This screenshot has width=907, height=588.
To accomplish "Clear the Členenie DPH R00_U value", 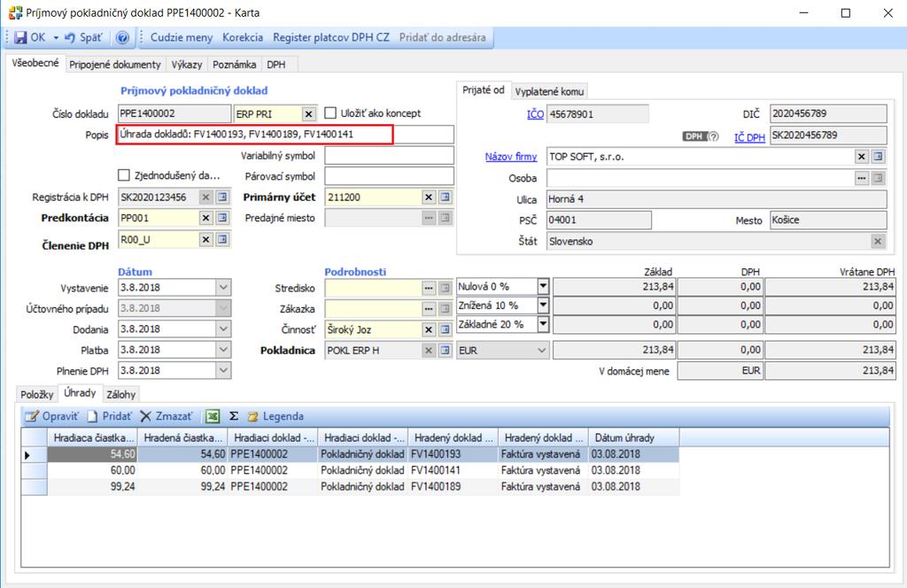I will point(205,239).
